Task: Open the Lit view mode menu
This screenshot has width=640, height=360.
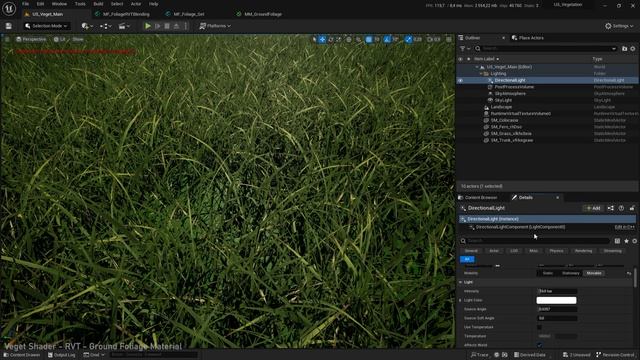Action: (60, 39)
